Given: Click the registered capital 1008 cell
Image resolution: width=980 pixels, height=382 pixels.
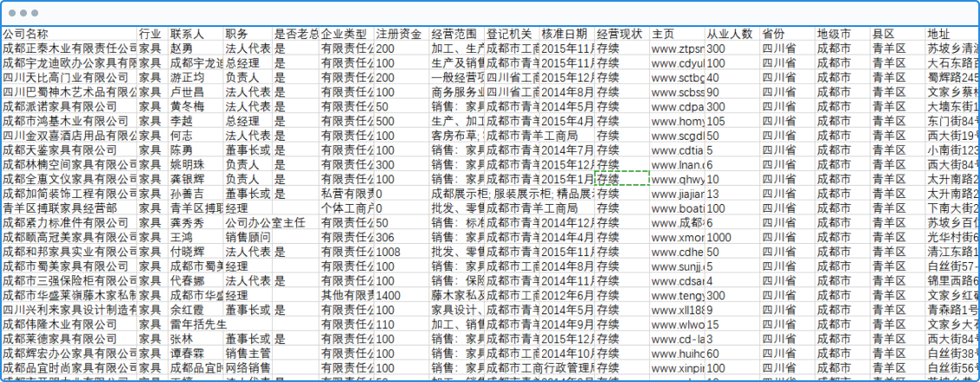Looking at the screenshot, I should 401,252.
